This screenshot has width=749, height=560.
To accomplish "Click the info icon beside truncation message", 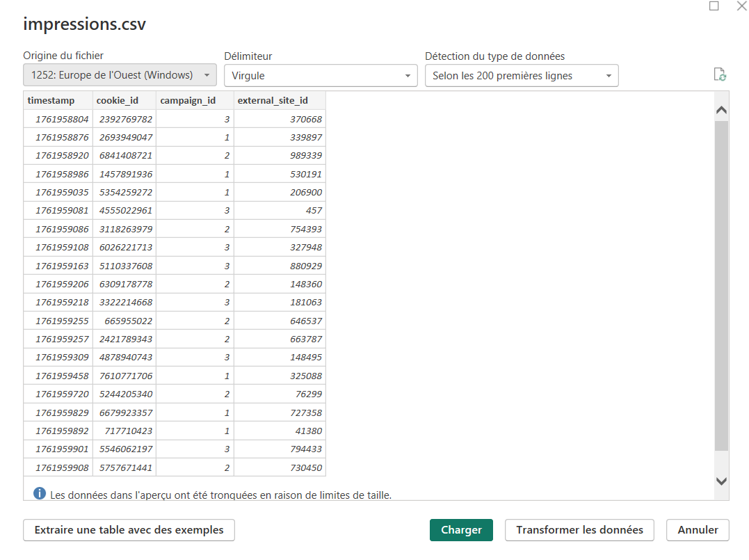I will 40,495.
